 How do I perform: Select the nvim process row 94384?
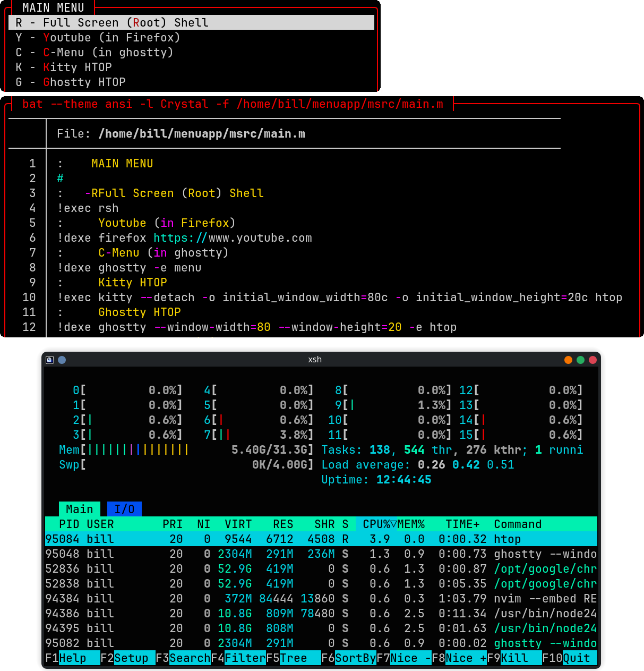321,598
